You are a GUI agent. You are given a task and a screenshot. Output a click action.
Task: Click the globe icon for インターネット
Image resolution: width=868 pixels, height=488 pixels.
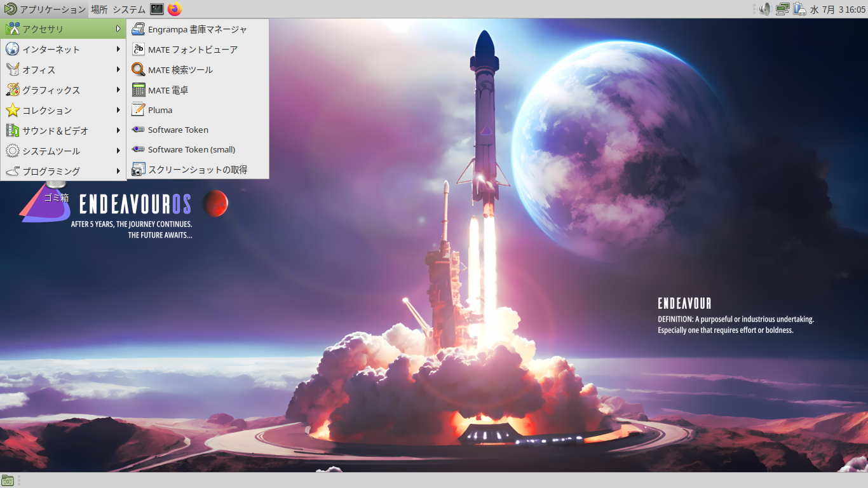[x=12, y=49]
